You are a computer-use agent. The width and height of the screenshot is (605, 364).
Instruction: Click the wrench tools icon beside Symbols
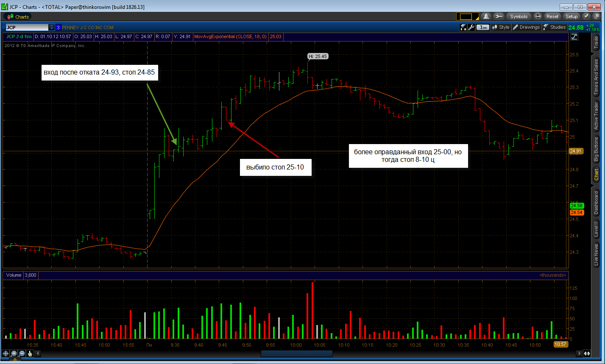pyautogui.click(x=498, y=17)
